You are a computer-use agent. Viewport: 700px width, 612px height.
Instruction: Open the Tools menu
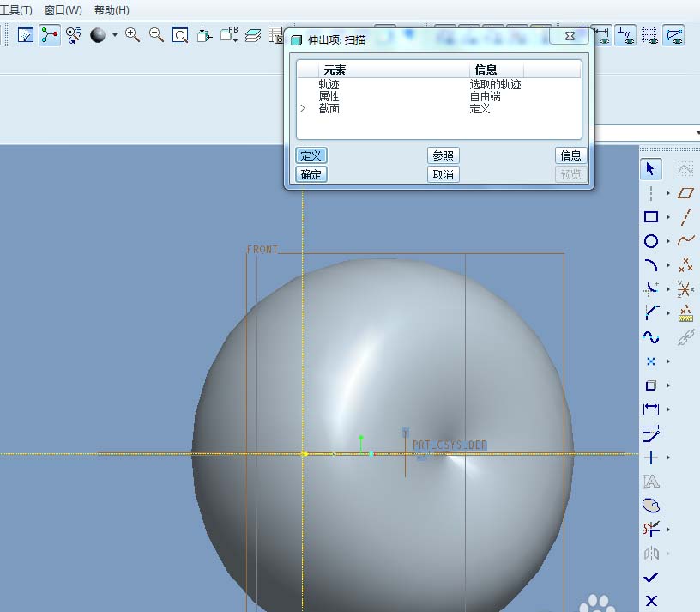15,9
